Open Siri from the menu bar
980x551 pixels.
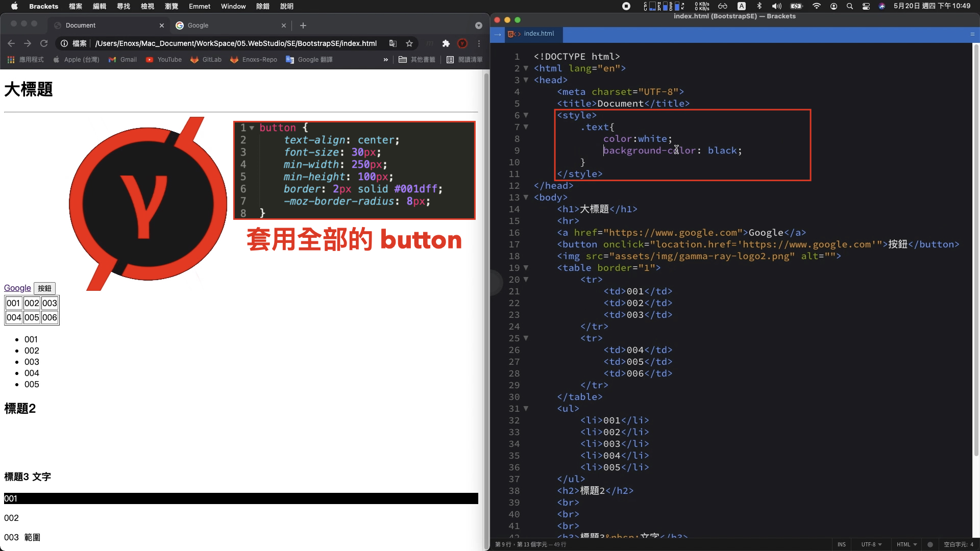click(882, 6)
